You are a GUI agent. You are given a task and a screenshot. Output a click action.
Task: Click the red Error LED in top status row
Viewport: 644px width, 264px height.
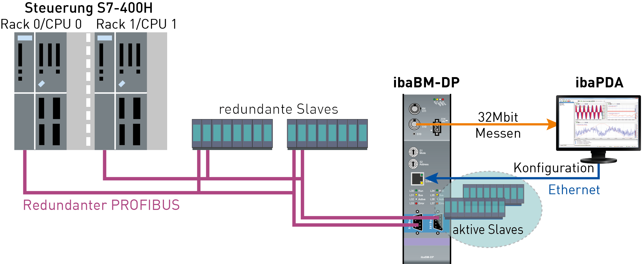[443, 100]
